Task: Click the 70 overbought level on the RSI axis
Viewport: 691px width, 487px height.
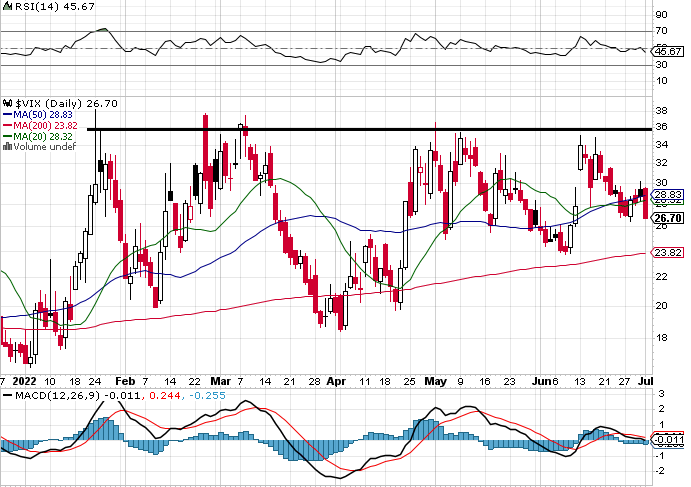Action: pyautogui.click(x=661, y=31)
